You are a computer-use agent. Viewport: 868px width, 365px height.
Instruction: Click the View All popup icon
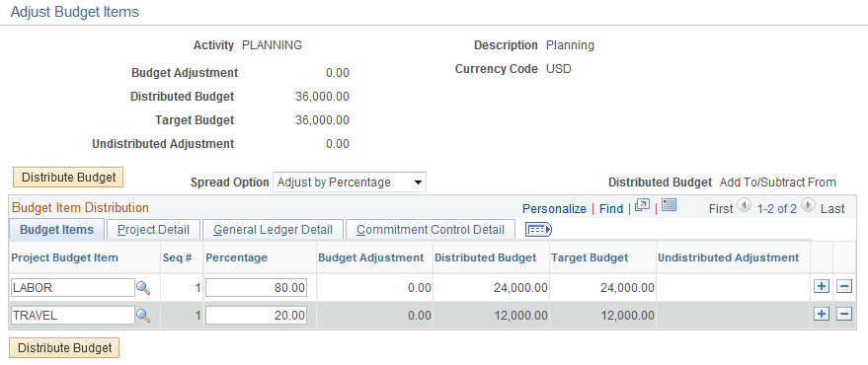click(642, 206)
